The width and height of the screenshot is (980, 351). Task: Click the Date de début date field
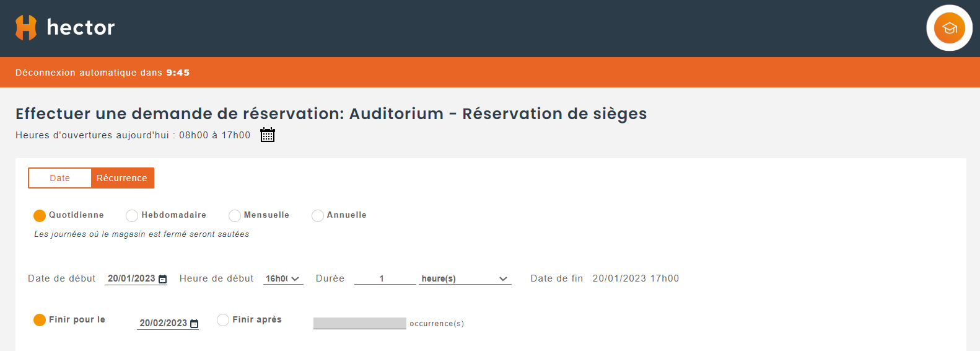point(131,279)
